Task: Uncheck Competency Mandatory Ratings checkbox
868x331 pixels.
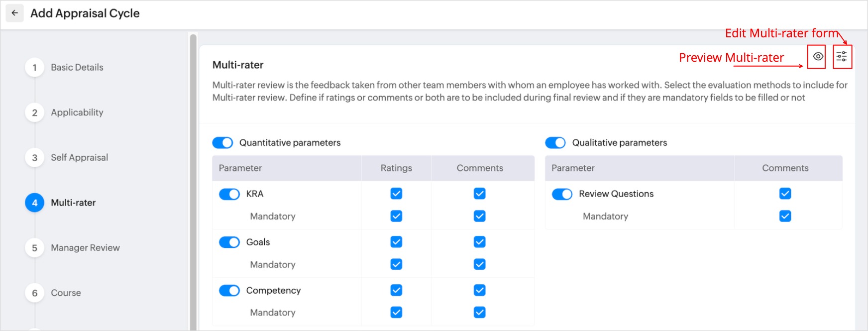Action: tap(396, 313)
